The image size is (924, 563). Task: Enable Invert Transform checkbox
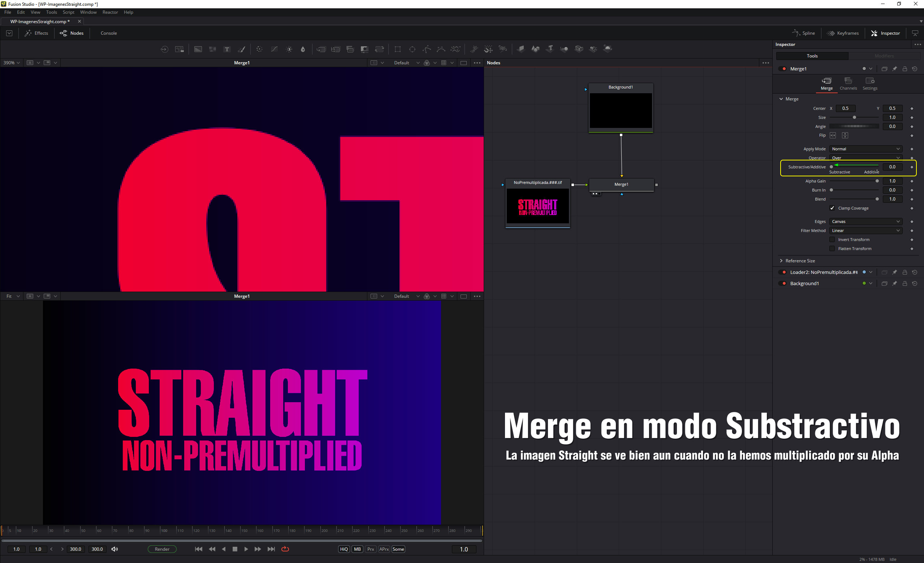coord(832,240)
